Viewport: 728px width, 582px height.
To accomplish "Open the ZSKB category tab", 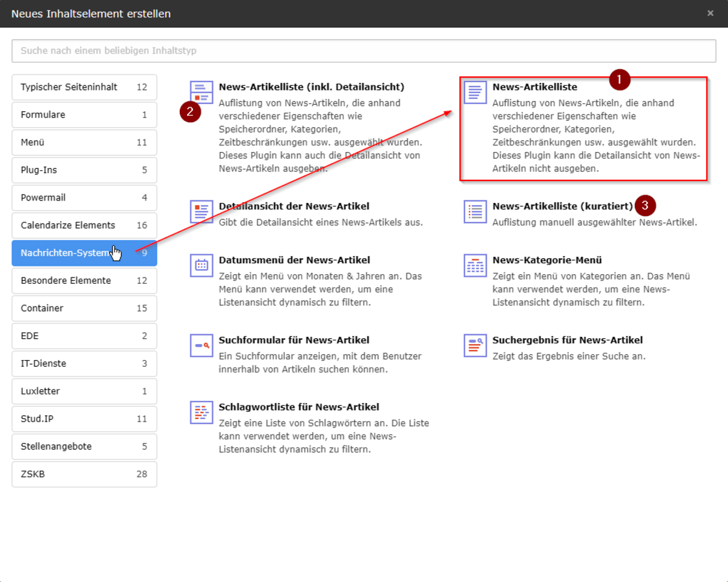I will coord(84,474).
